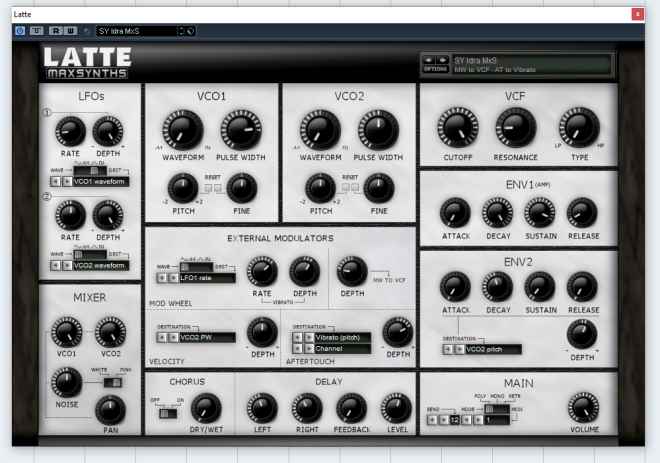Screen dimensions: 660x463
Task: Click the MIXER NOISE knob
Action: [x=67, y=382]
